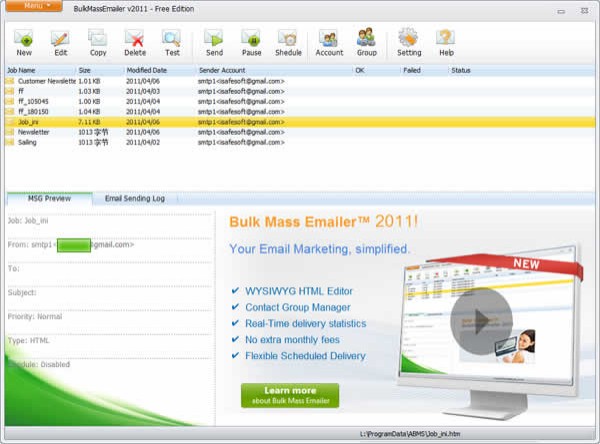600x444 pixels.
Task: Delete the selected job via toolbar
Action: point(135,42)
